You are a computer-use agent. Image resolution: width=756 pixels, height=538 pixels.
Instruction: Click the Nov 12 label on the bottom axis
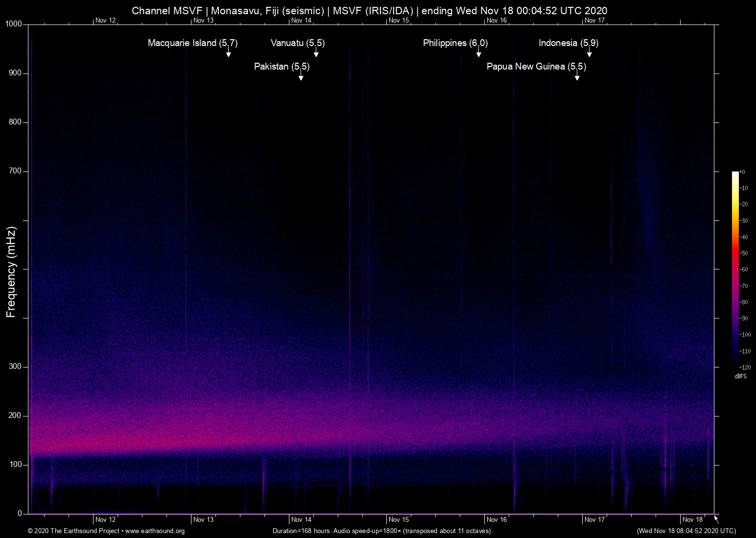(x=106, y=519)
